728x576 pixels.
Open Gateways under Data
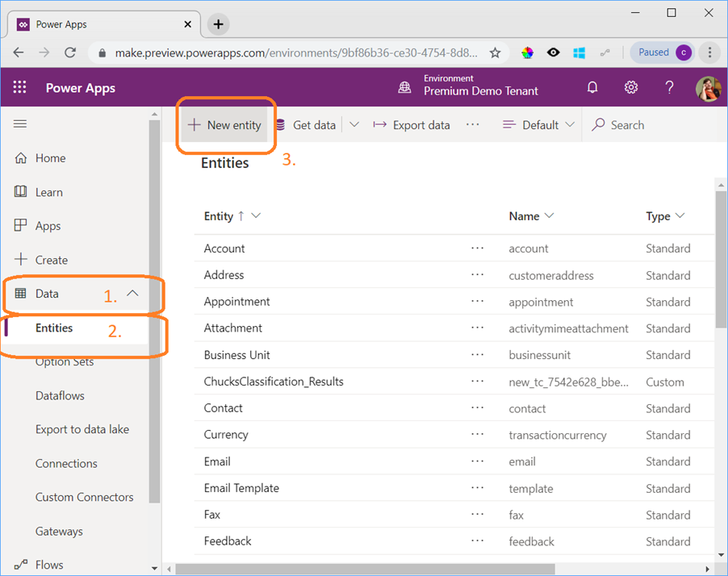pyautogui.click(x=59, y=531)
